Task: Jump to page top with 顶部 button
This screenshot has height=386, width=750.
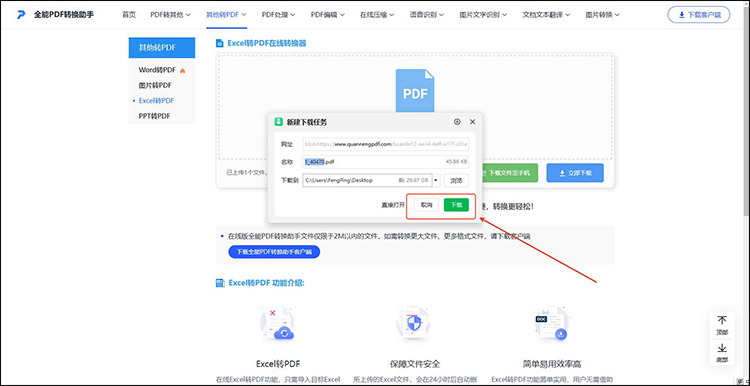Action: click(722, 325)
